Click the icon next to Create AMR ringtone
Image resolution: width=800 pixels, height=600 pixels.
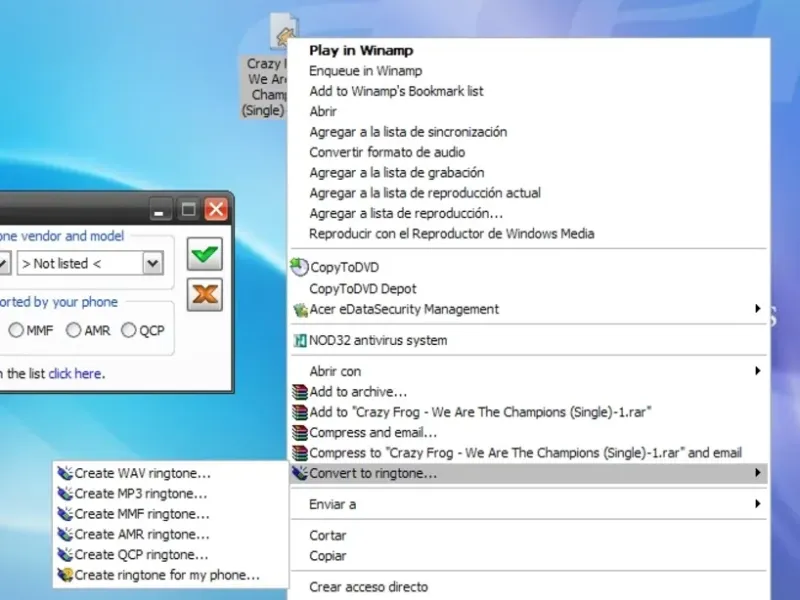65,535
